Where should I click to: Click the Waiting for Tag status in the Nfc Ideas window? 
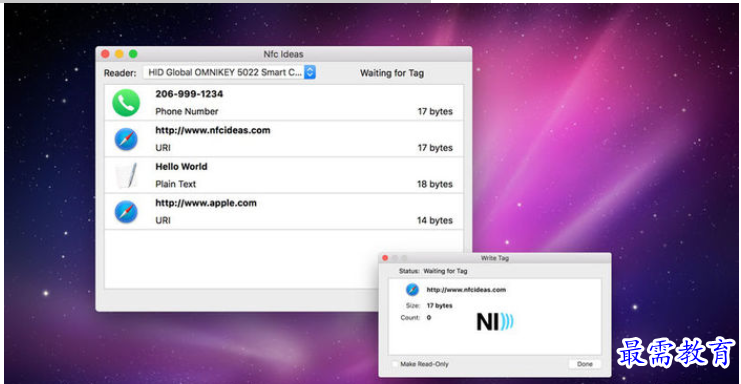tap(392, 73)
